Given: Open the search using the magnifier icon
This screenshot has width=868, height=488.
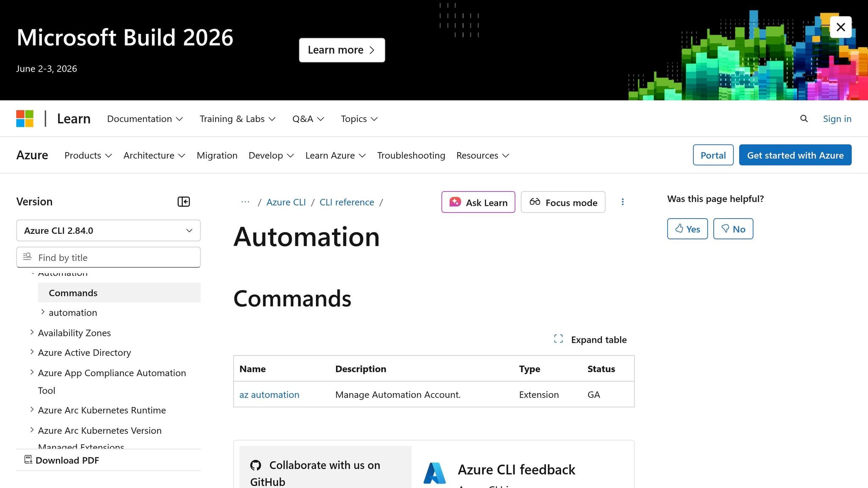Looking at the screenshot, I should click(x=804, y=119).
